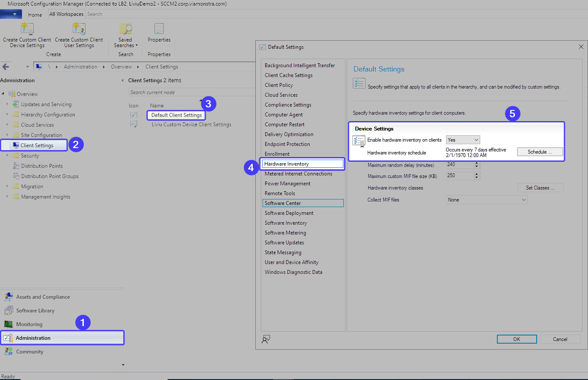The width and height of the screenshot is (588, 380).
Task: Expand the Site Configuration node
Action: [7, 135]
